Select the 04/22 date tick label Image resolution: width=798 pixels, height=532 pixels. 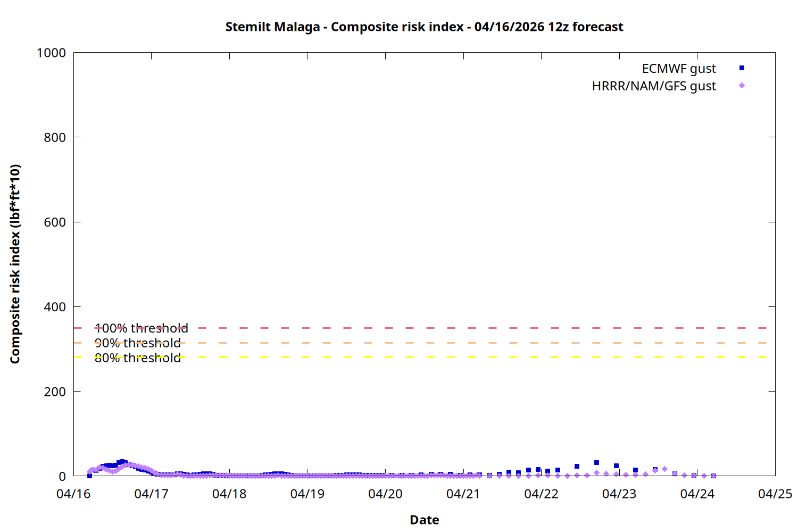[541, 494]
